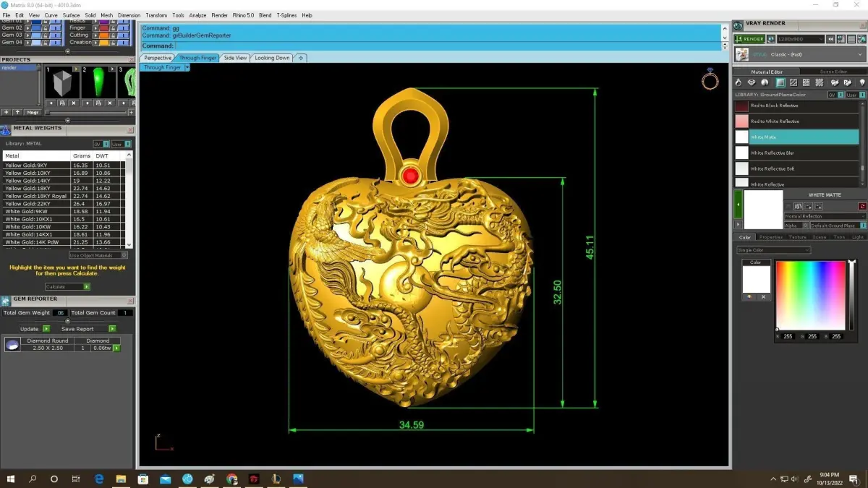This screenshot has width=868, height=488.
Task: Click the green arrow beside the diamond row
Action: coord(116,348)
